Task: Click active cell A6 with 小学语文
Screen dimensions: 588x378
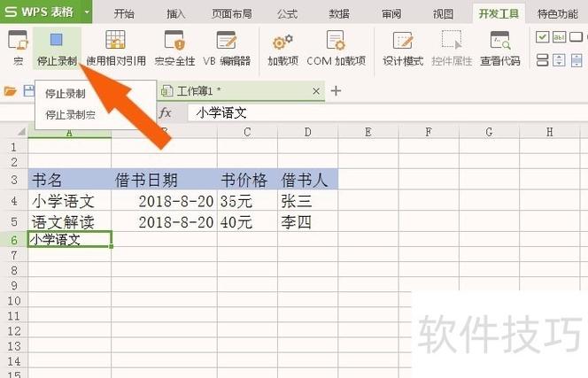Action: point(70,239)
